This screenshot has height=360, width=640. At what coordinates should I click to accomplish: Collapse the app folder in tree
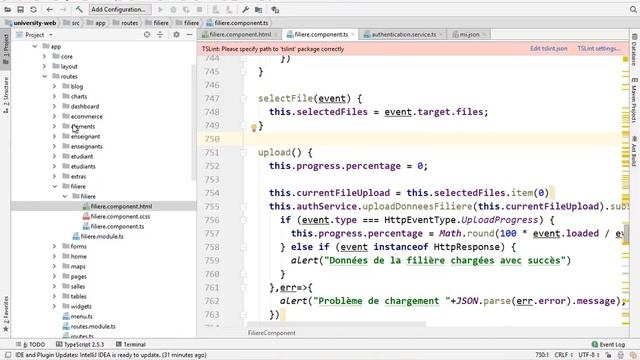coord(35,47)
